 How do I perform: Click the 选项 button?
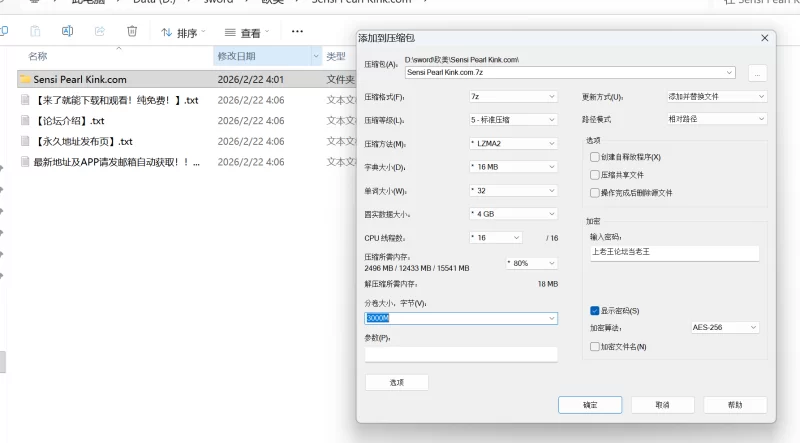[x=396, y=382]
